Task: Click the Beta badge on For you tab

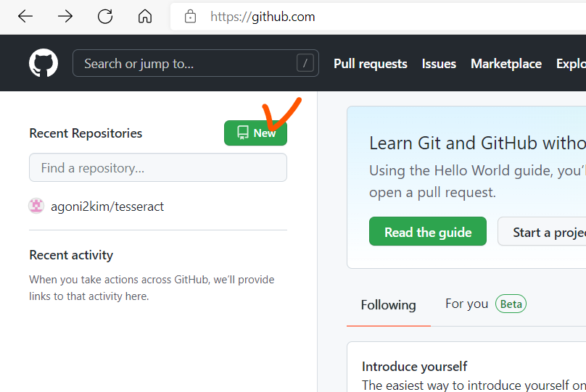Action: coord(511,304)
